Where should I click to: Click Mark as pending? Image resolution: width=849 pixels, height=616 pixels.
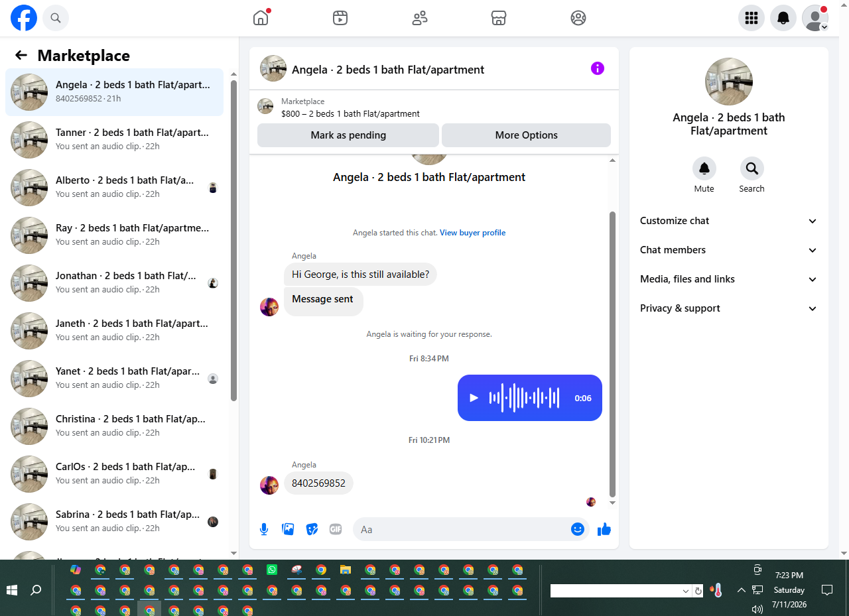348,135
